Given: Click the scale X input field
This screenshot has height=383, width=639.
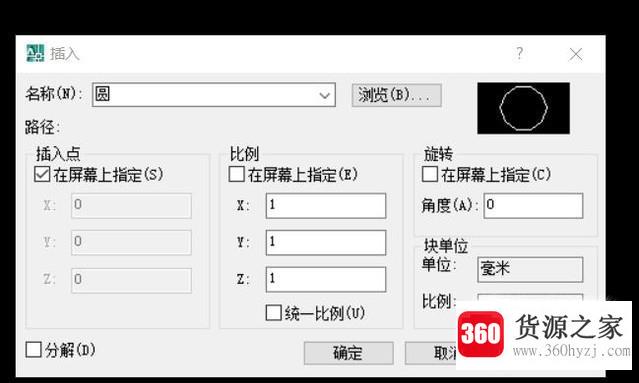Looking at the screenshot, I should (x=326, y=206).
